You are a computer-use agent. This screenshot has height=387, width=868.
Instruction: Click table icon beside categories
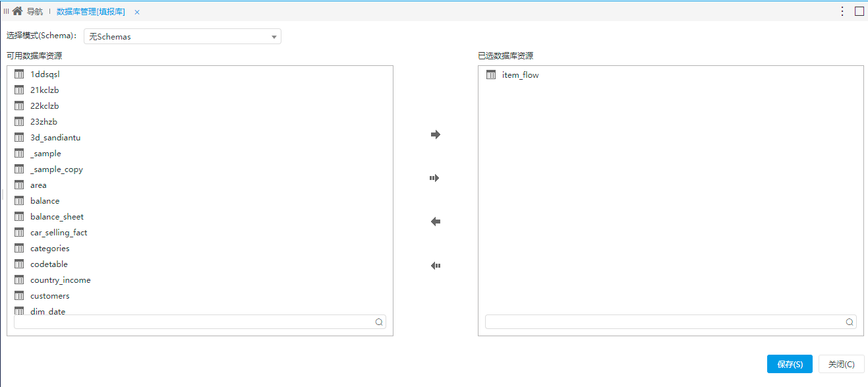pos(19,249)
